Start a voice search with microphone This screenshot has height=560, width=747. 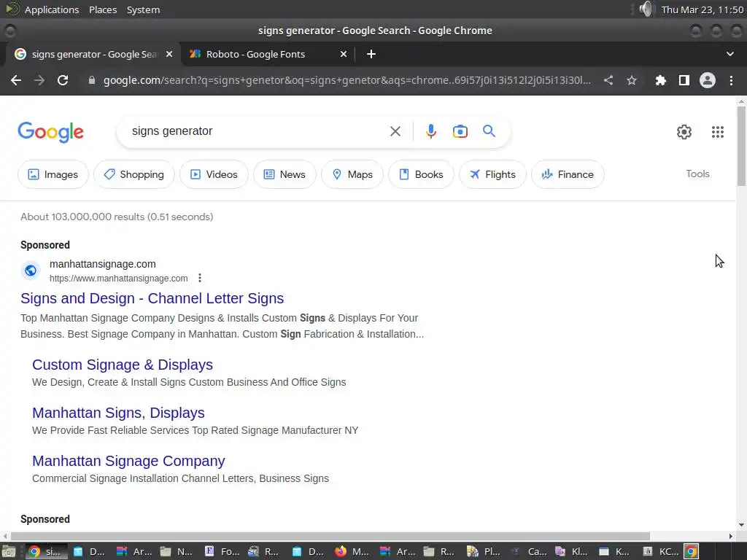pyautogui.click(x=431, y=131)
